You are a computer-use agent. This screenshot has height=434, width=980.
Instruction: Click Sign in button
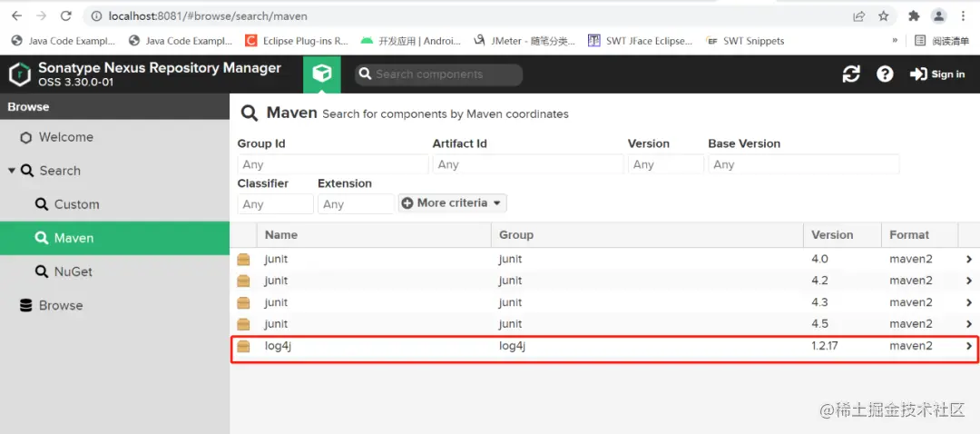pos(937,74)
